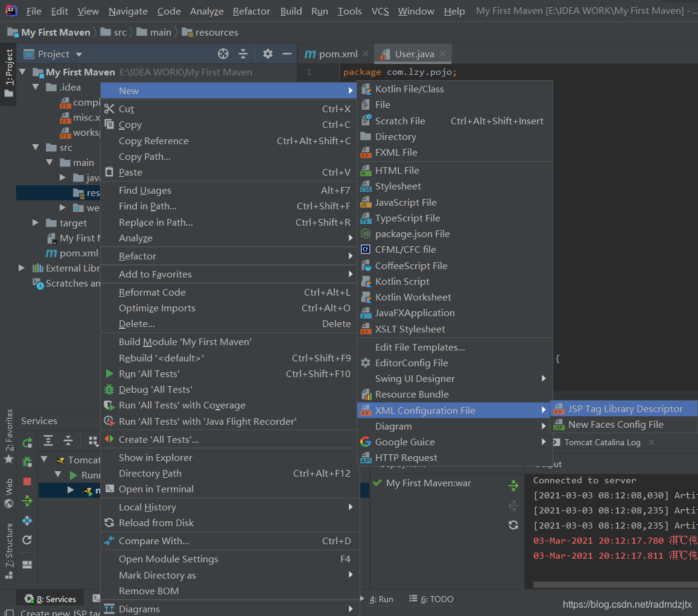Screen dimensions: 698x616
Task: Click 'Connected to server' log line
Action: click(585, 480)
